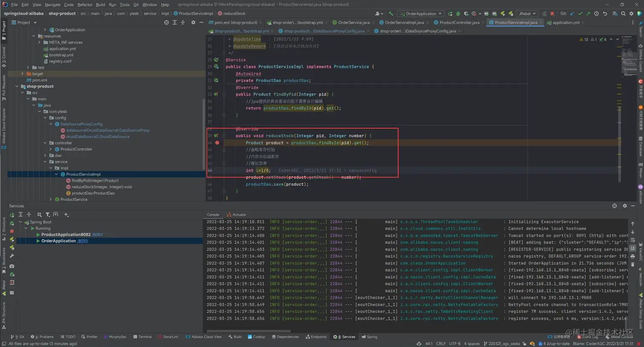The height and width of the screenshot is (347, 644).
Task: Select ProductApplication8082 in Services tree
Action: pos(66,235)
